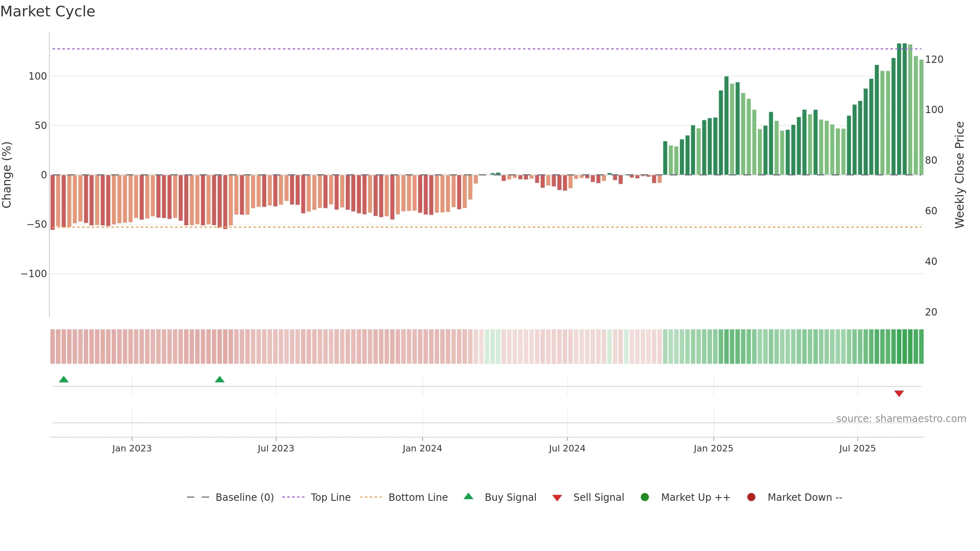
Task: Click the Jan 2024 axis label
Action: 422,449
